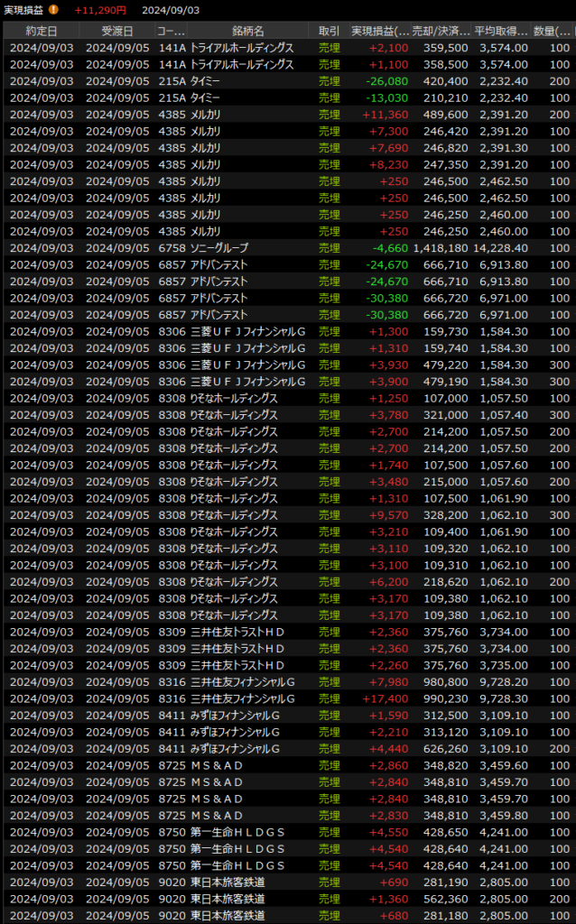Click the 取引 column header
The width and height of the screenshot is (576, 924).
(329, 31)
